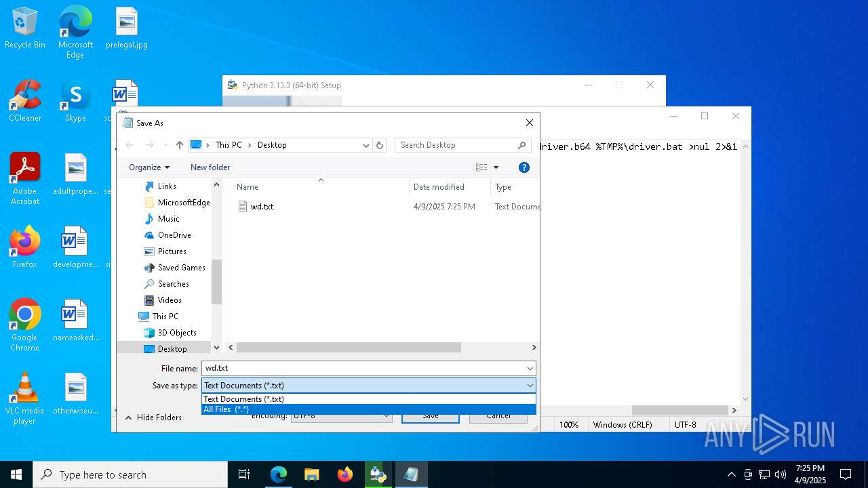The image size is (868, 488).
Task: Choose Text Documents (*.txt) from dropdown list
Action: [369, 399]
